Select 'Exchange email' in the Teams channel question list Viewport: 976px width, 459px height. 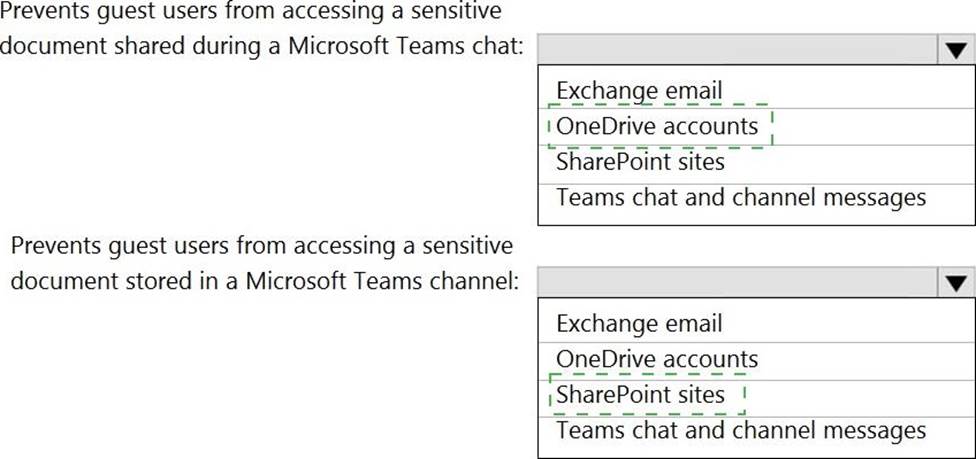pyautogui.click(x=639, y=324)
